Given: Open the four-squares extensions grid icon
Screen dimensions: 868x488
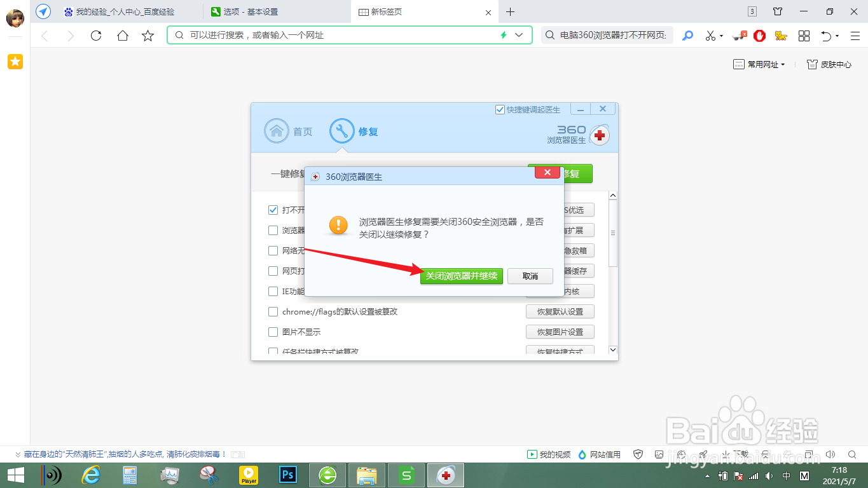Looking at the screenshot, I should [x=804, y=36].
